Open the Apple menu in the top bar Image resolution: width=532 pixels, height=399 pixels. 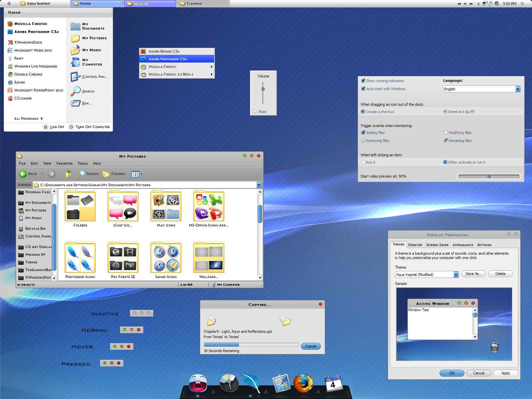point(9,3)
